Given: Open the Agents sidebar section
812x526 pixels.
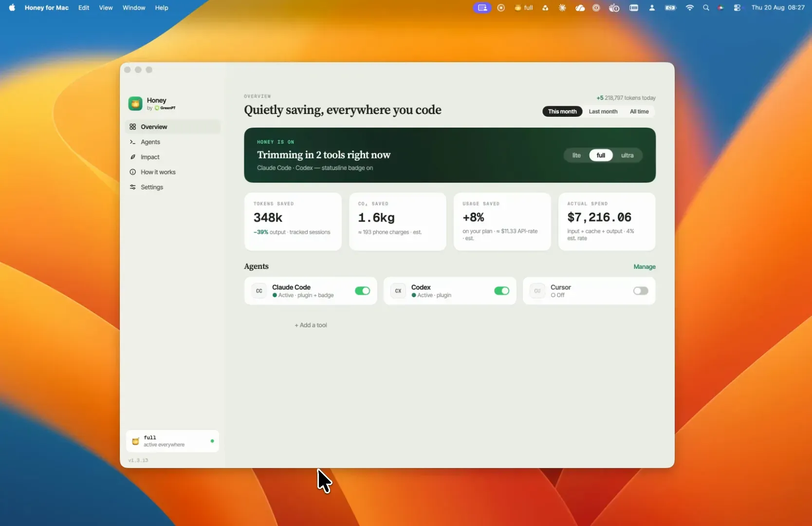Looking at the screenshot, I should point(173,142).
